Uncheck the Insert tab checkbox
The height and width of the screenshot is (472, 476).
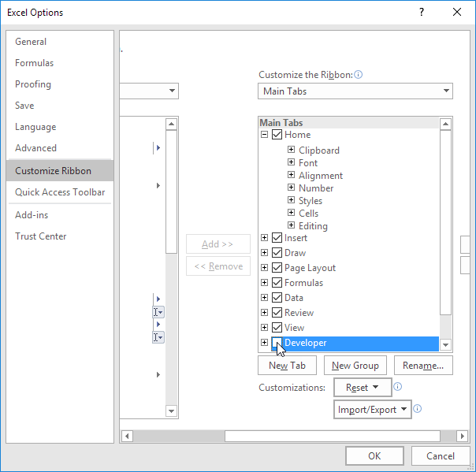[x=277, y=238]
